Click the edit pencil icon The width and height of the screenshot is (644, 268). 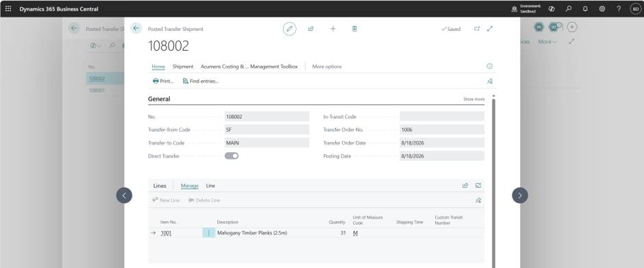coord(290,29)
